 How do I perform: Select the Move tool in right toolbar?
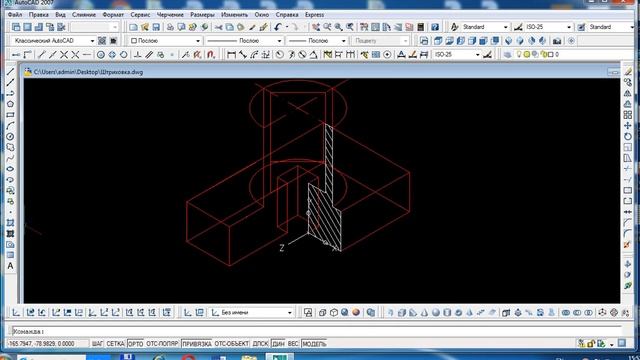point(628,126)
